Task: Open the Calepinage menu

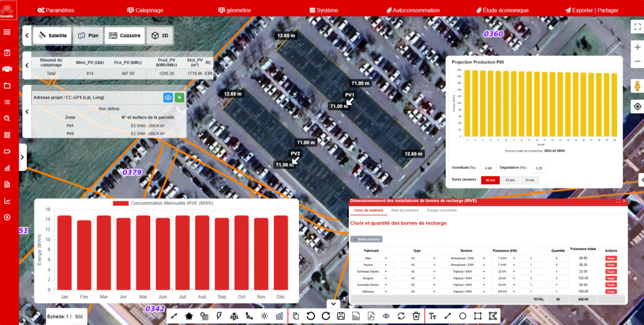Action: point(145,10)
